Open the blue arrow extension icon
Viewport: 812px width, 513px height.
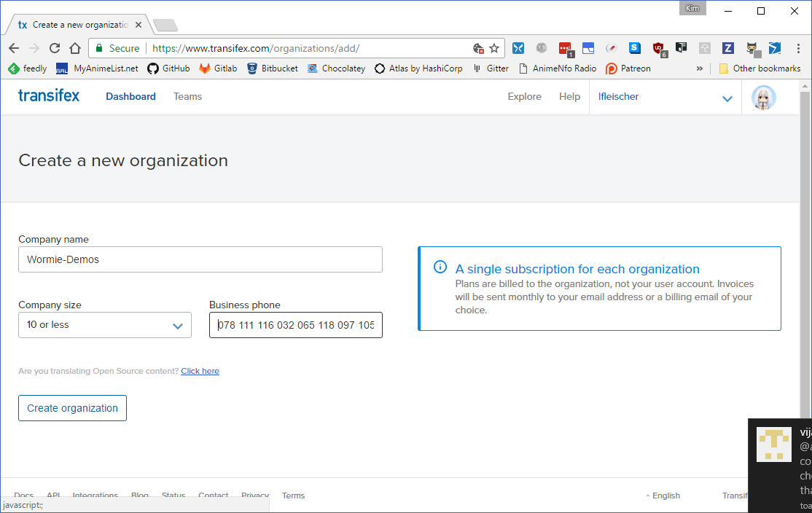tap(775, 48)
